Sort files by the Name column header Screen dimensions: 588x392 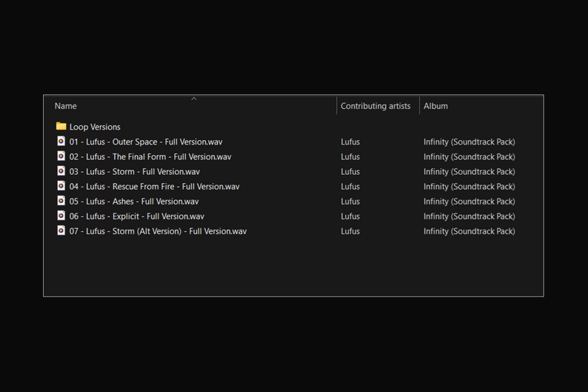[x=66, y=106]
